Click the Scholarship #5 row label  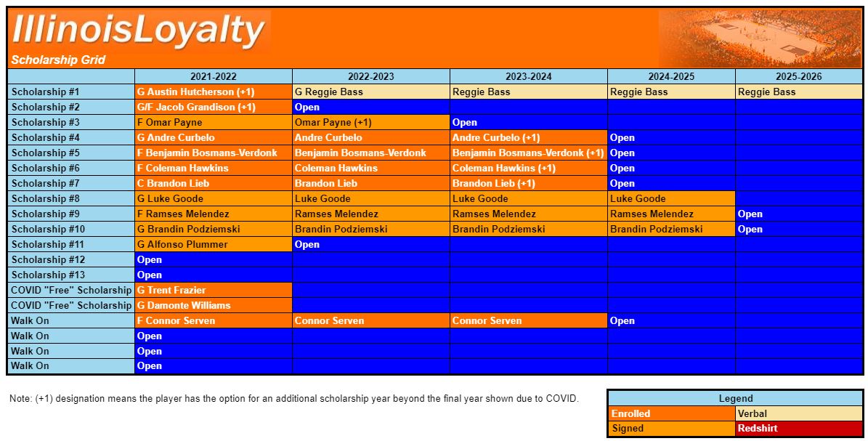pos(71,153)
